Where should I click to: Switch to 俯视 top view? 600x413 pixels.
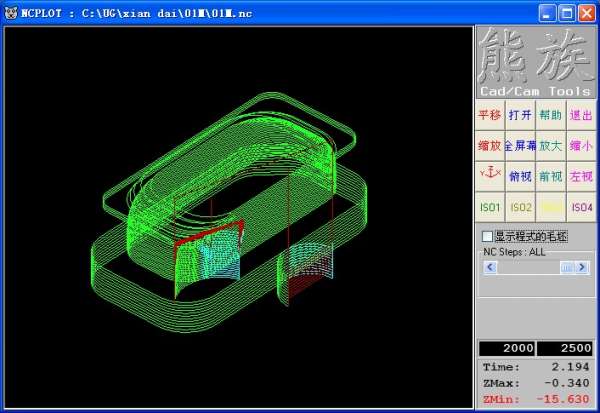coord(520,176)
